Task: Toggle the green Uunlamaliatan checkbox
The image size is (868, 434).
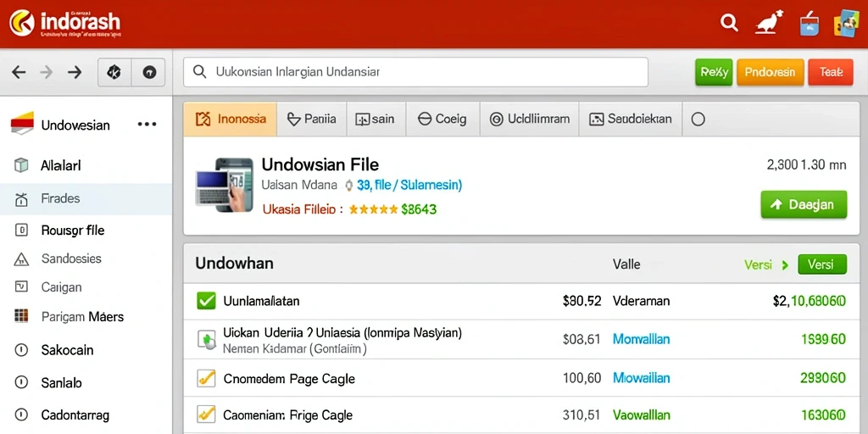Action: click(x=206, y=301)
